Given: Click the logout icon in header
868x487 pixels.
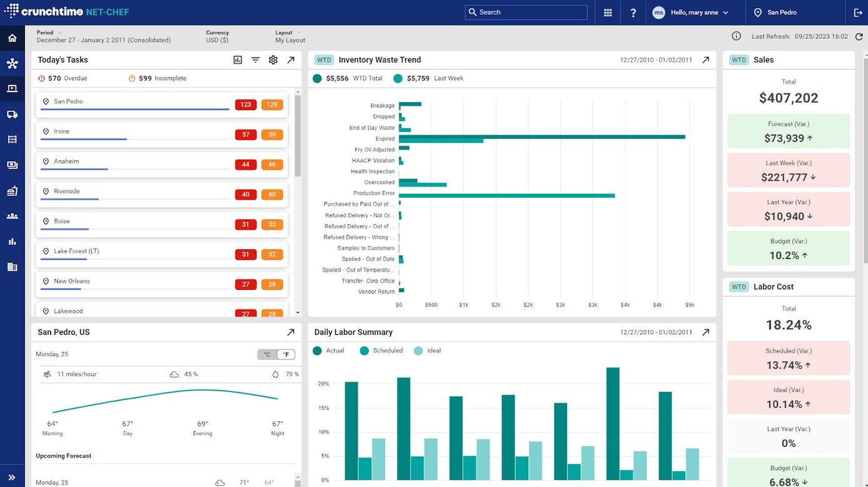Looking at the screenshot, I should [x=857, y=13].
